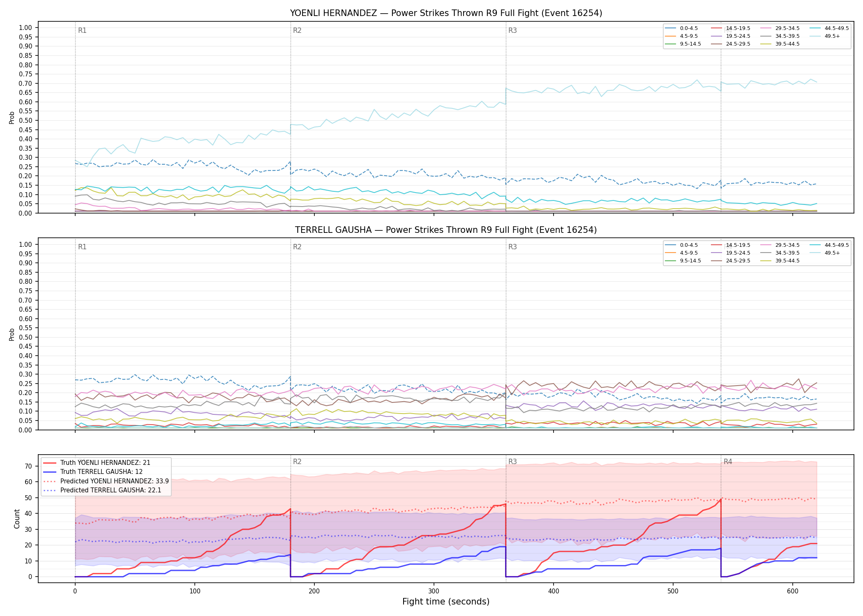Viewport: 863px width, 616px height.
Task: Click the R1 round label in Gausha chart
Action: (x=82, y=247)
